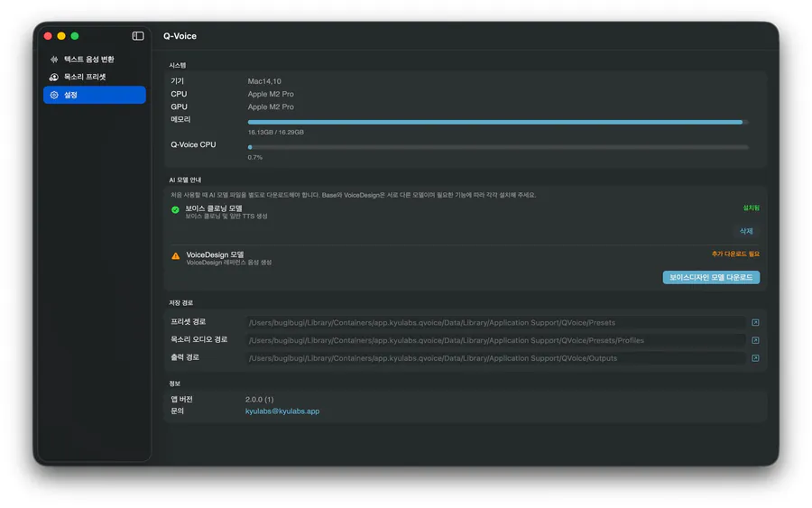Click the Mac14,10 device value
Viewport: 812px width, 508px height.
264,81
